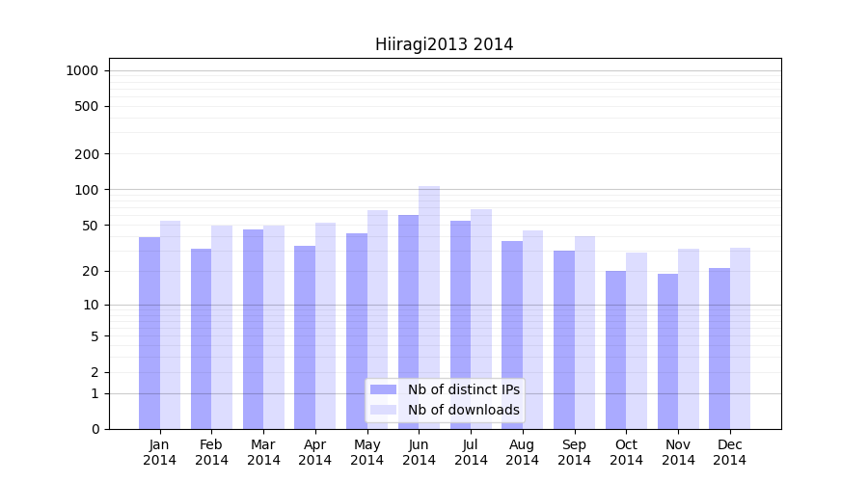Click the distinct IPs legend color swatch
Screen dimensions: 868x482
pyautogui.click(x=383, y=389)
